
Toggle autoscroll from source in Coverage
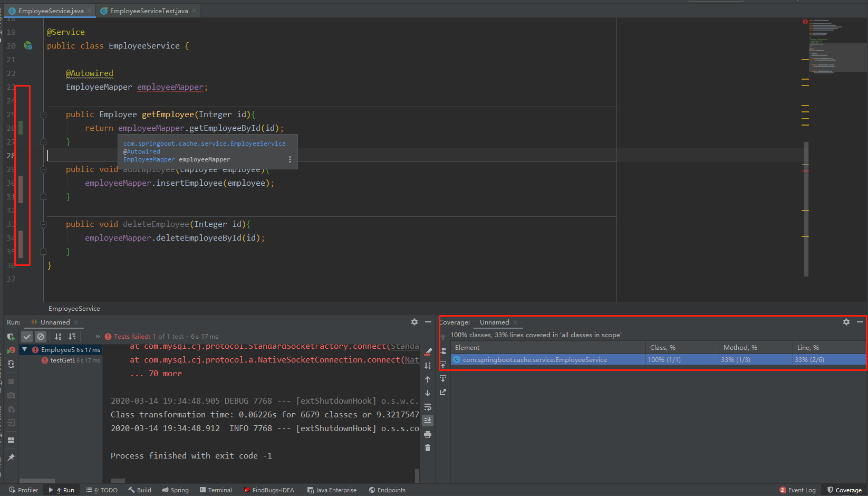[443, 378]
